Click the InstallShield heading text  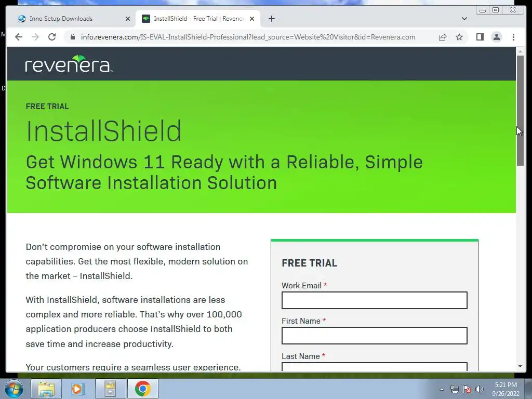104,130
